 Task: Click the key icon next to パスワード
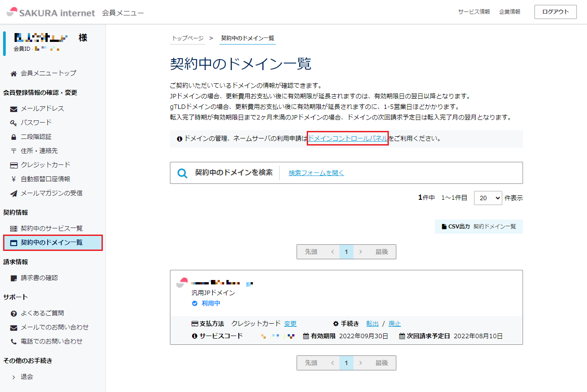(x=14, y=123)
